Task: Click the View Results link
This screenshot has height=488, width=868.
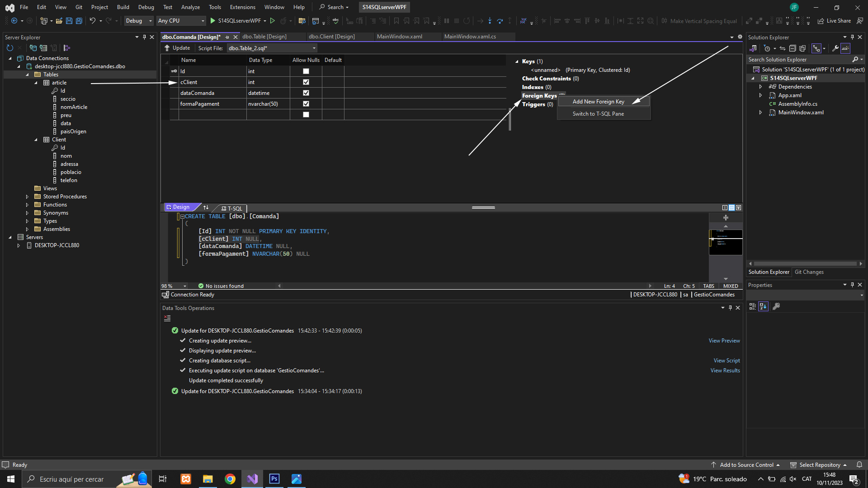Action: (725, 371)
